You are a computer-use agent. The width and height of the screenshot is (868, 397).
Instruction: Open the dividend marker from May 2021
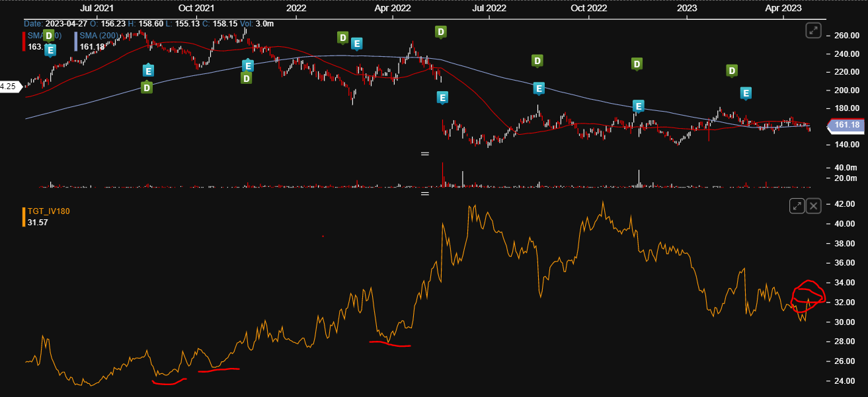click(x=49, y=36)
